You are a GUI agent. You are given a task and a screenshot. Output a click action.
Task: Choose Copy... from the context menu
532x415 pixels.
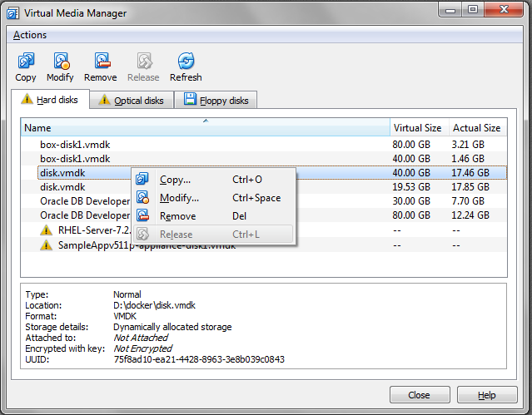pos(175,180)
